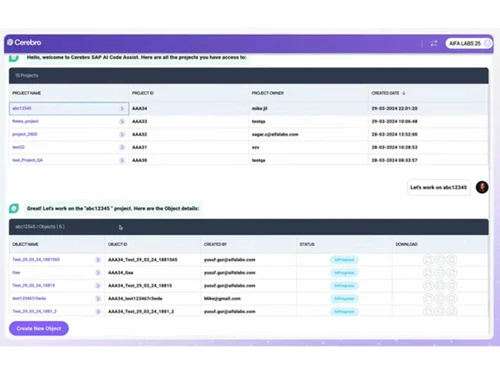
Task: Expand the AAA33 project row chevron
Action: [122, 121]
